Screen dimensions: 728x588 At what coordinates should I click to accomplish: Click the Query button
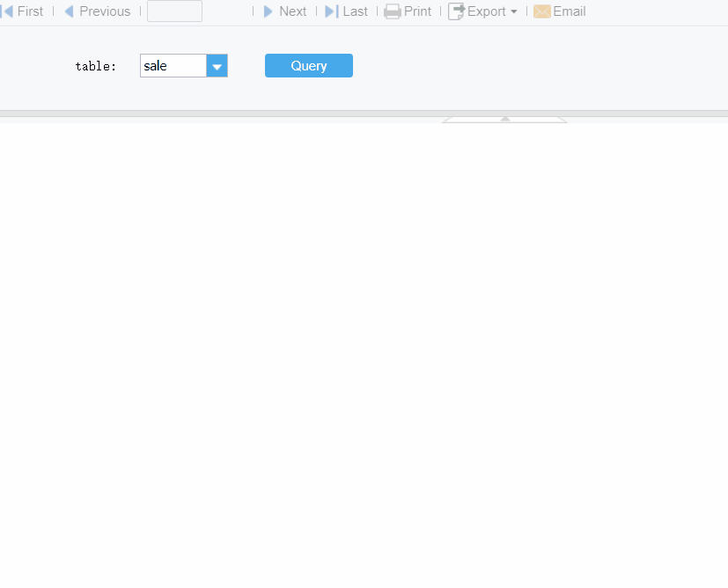pyautogui.click(x=308, y=65)
